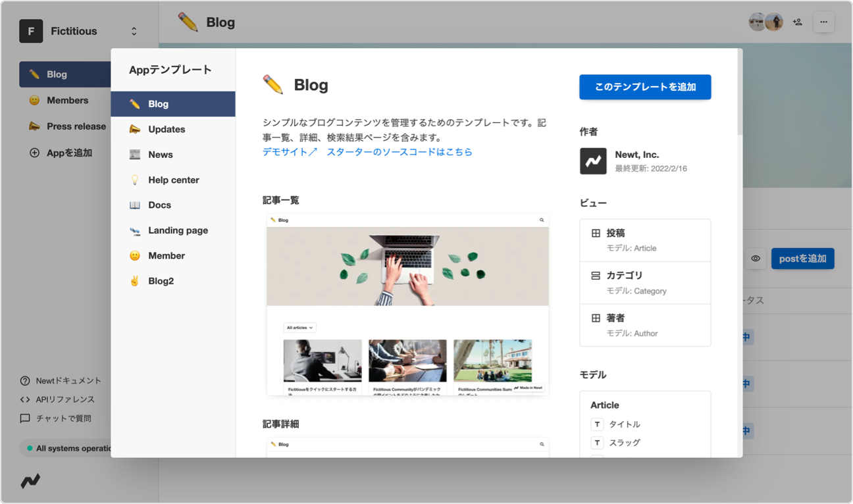Toggle the eye visibility icon near postを追加
The width and height of the screenshot is (853, 504).
(x=756, y=259)
